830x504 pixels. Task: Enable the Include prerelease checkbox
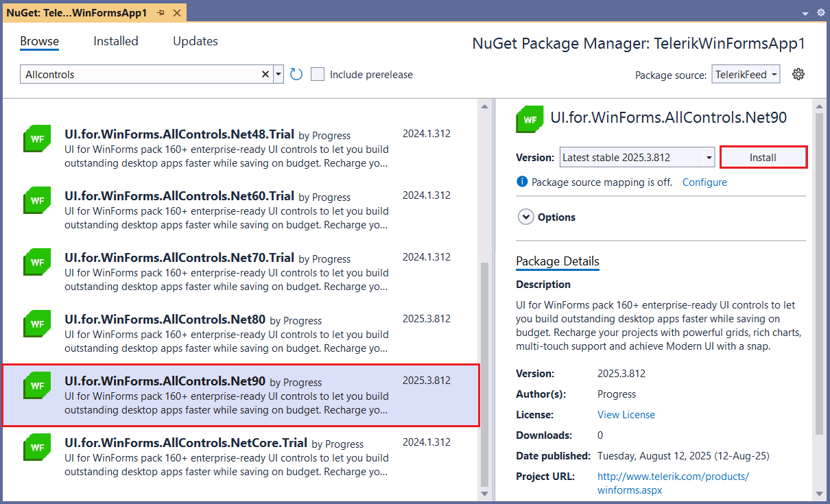(317, 74)
